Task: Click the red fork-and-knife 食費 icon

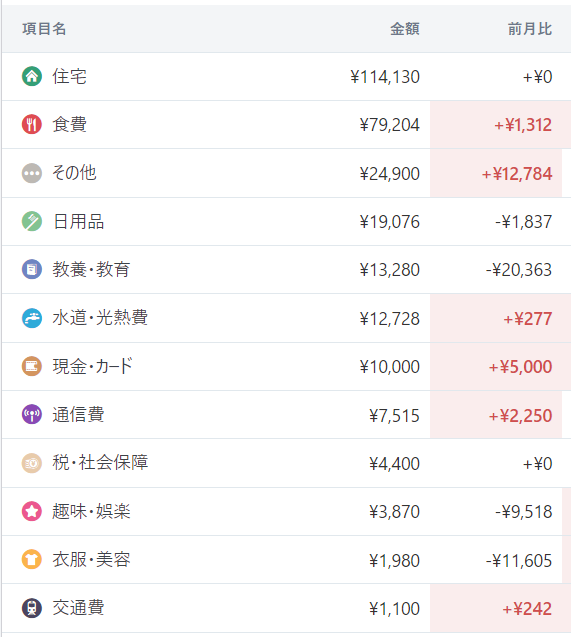Action: pos(32,124)
